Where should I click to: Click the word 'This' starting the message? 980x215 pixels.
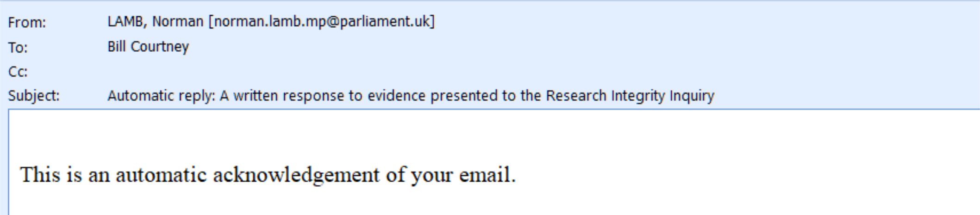40,175
